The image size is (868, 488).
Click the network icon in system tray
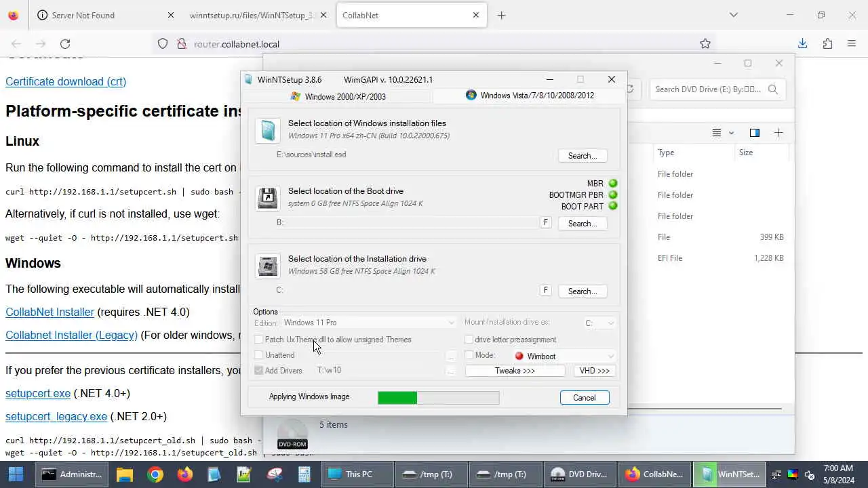click(x=776, y=474)
